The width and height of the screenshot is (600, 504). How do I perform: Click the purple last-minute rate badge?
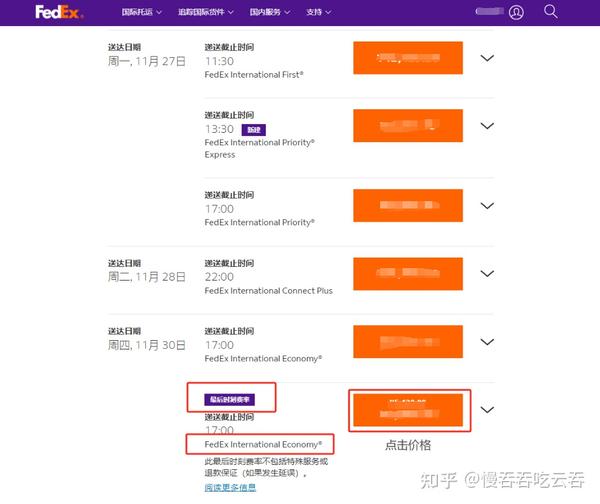pyautogui.click(x=230, y=400)
